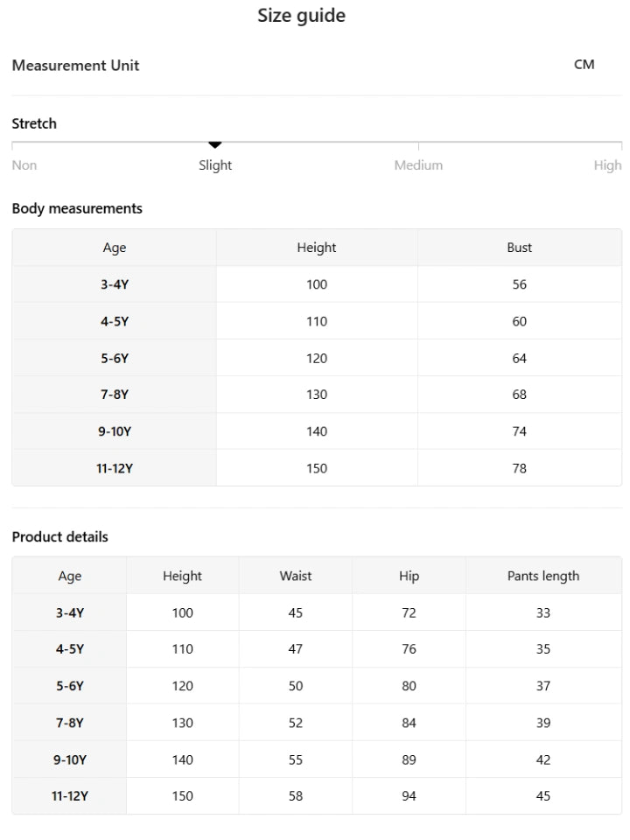
Task: Click the waist value 50 cell
Action: click(296, 686)
